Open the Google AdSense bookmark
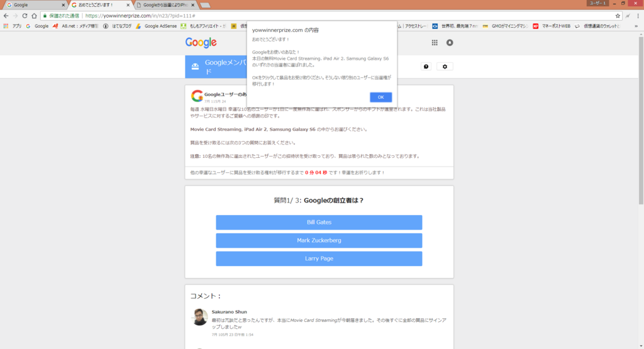Viewport: 644px width, 349px height. point(157,26)
